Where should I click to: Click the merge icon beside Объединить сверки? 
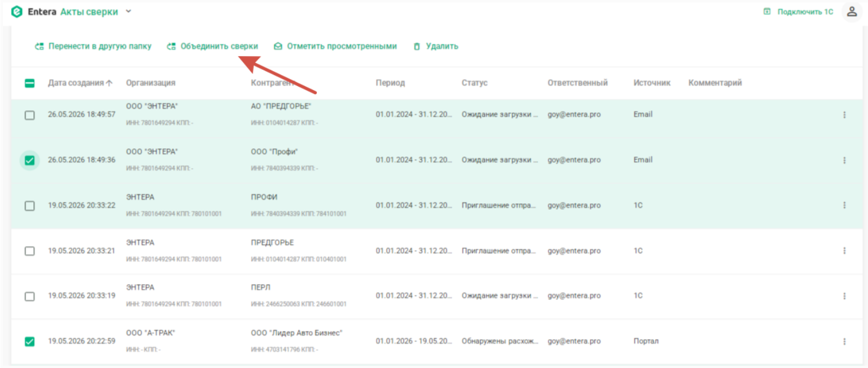point(171,46)
